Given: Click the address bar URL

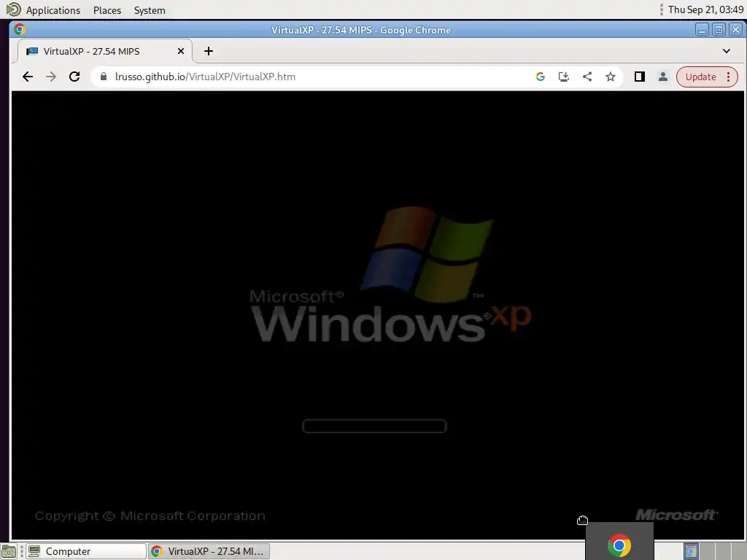Looking at the screenshot, I should coord(205,77).
